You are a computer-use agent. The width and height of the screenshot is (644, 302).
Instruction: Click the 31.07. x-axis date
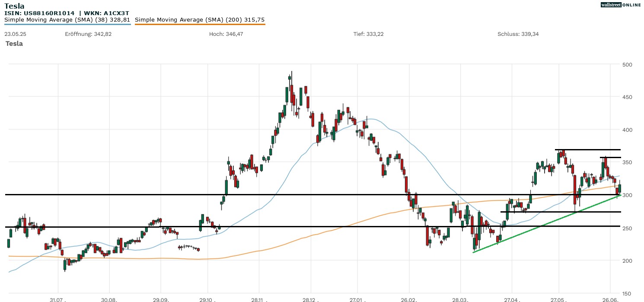coord(57,300)
